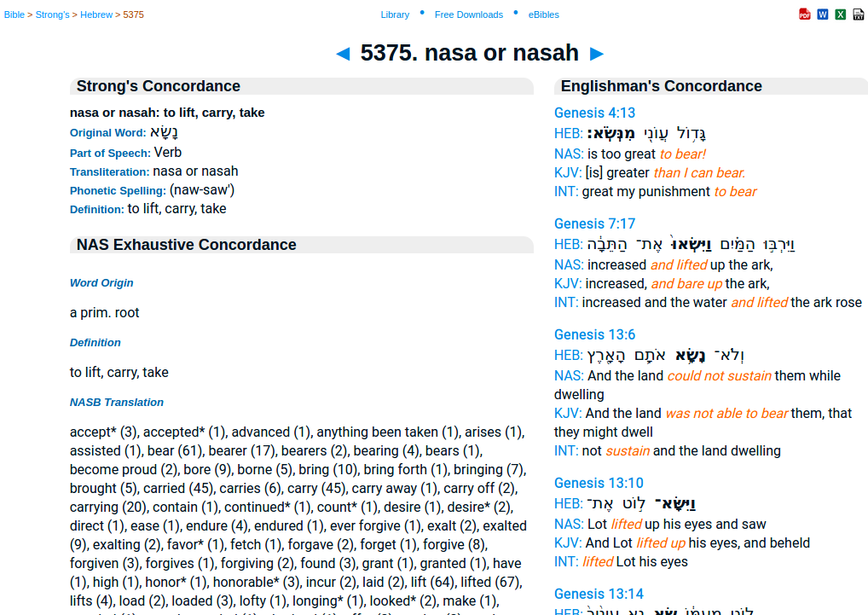Click the Englishman's Concordance header
The width and height of the screenshot is (868, 615).
(x=711, y=86)
